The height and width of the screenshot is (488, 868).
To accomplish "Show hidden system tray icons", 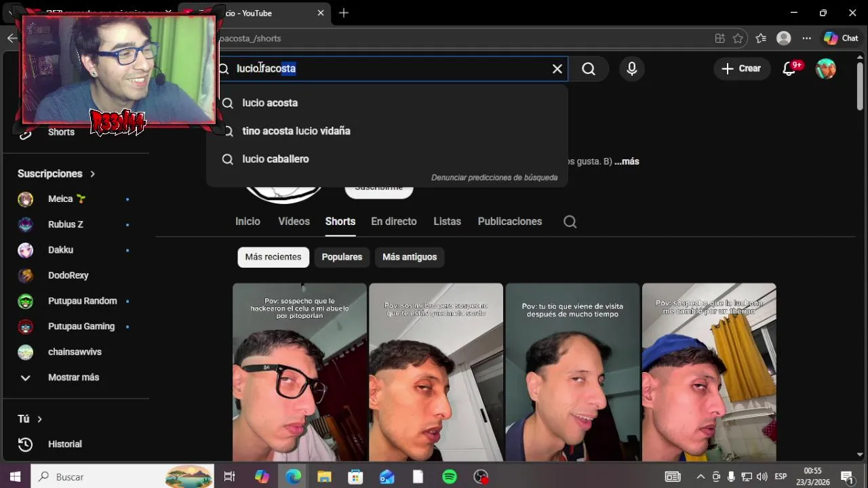I will [x=701, y=477].
